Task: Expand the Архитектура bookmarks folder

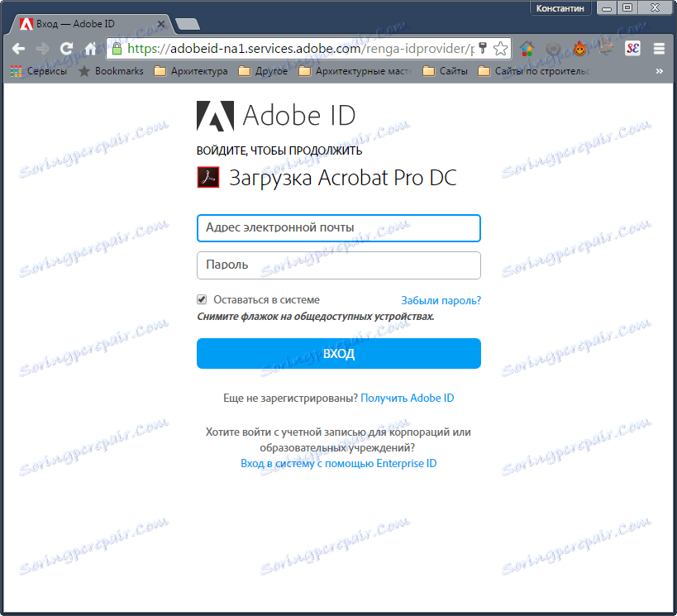Action: [x=191, y=71]
